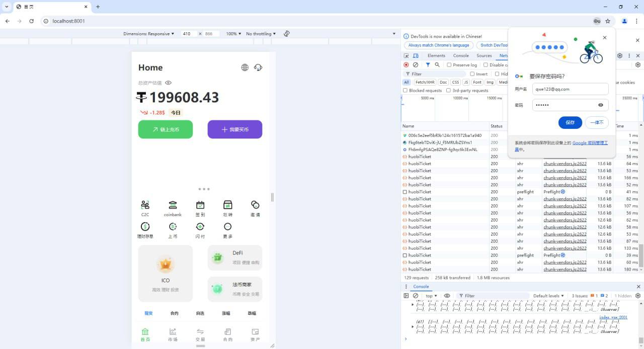Toggle password visibility in save password dialog

601,105
